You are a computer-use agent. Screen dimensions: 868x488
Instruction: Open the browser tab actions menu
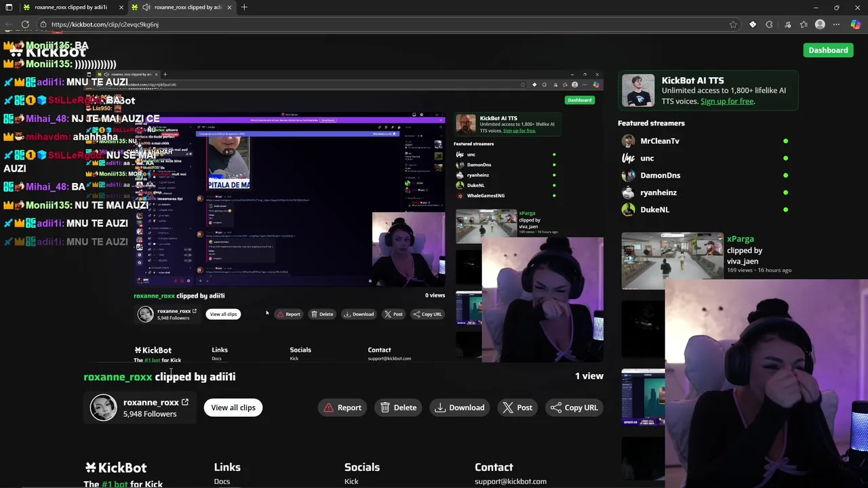(9, 7)
